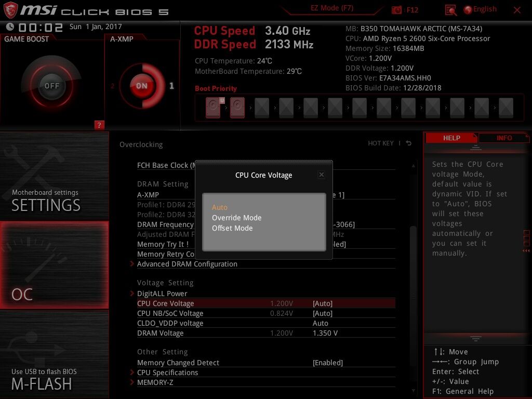Select second boot priority drive icon

[237, 108]
